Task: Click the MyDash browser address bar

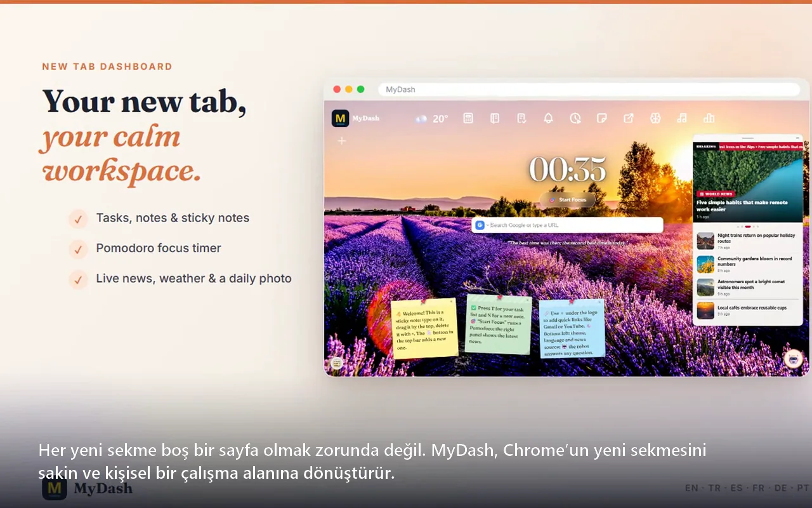Action: click(589, 90)
